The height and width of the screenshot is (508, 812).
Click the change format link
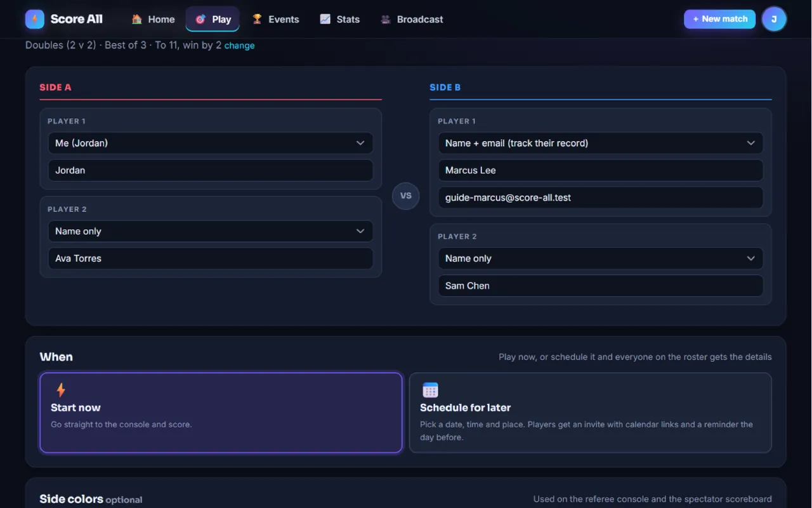tap(239, 46)
